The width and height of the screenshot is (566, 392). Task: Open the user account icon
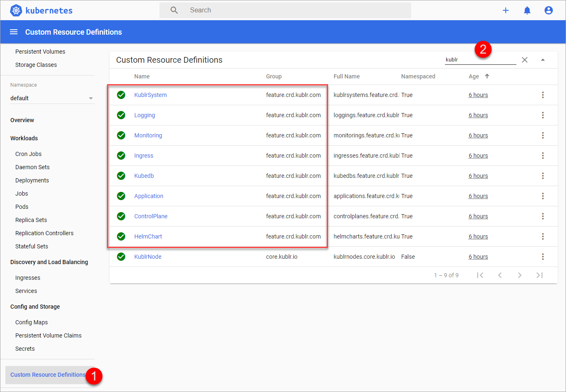(549, 10)
